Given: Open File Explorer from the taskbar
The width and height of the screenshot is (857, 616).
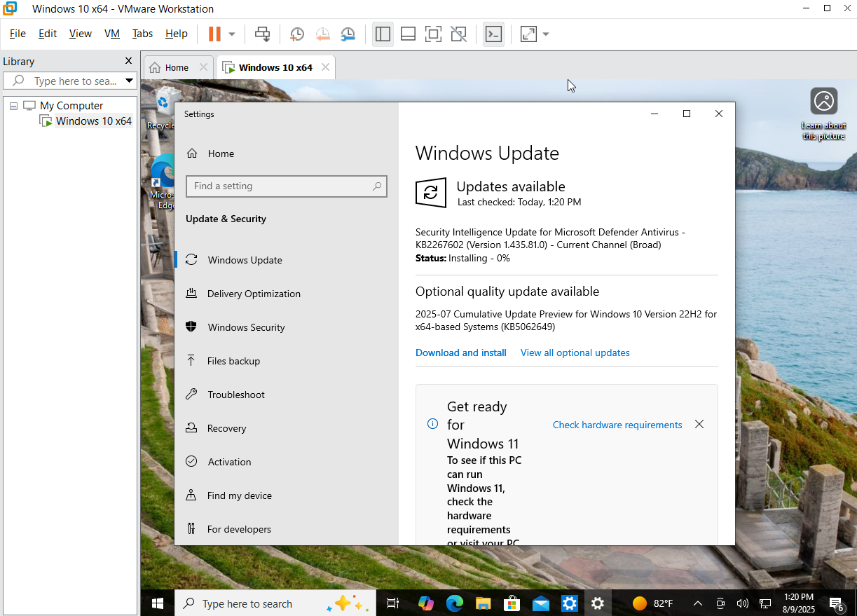Looking at the screenshot, I should [x=483, y=603].
